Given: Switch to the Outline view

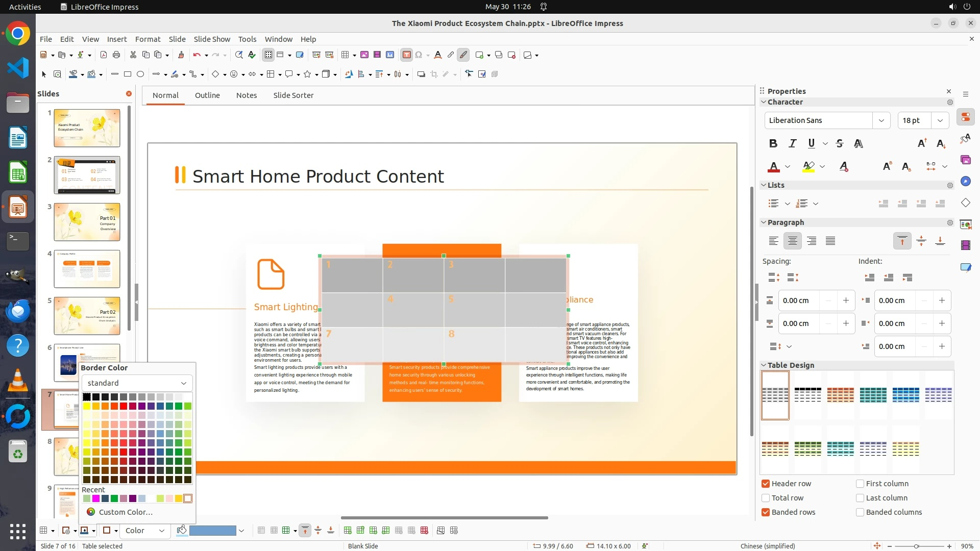Looking at the screenshot, I should coord(207,95).
